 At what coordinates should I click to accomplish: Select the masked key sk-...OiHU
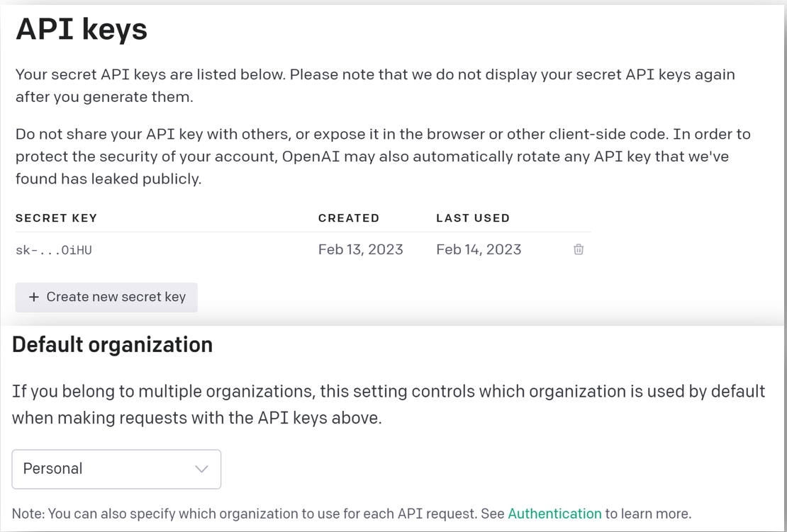[53, 249]
